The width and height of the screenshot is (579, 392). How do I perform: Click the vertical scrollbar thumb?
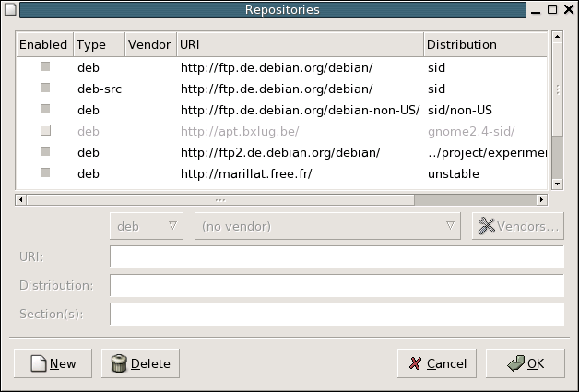[x=557, y=89]
